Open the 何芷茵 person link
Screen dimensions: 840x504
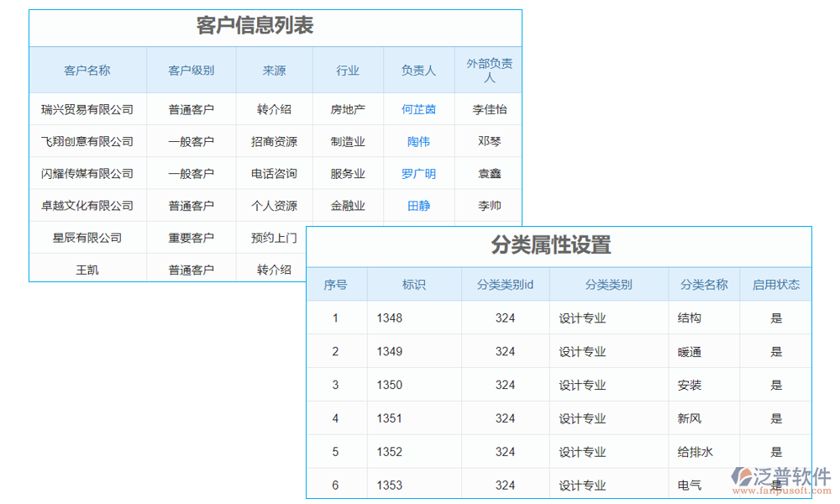coord(418,109)
